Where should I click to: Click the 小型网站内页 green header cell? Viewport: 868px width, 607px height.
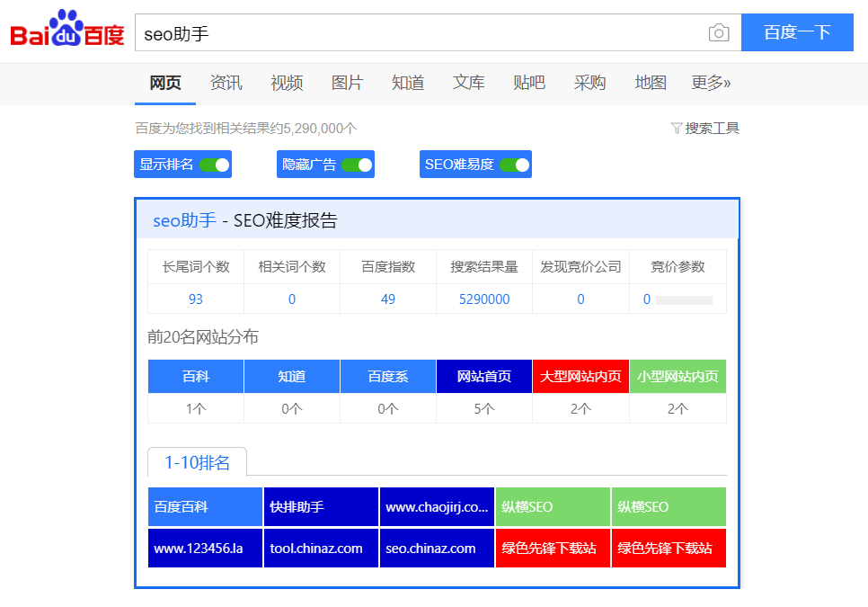coord(678,377)
